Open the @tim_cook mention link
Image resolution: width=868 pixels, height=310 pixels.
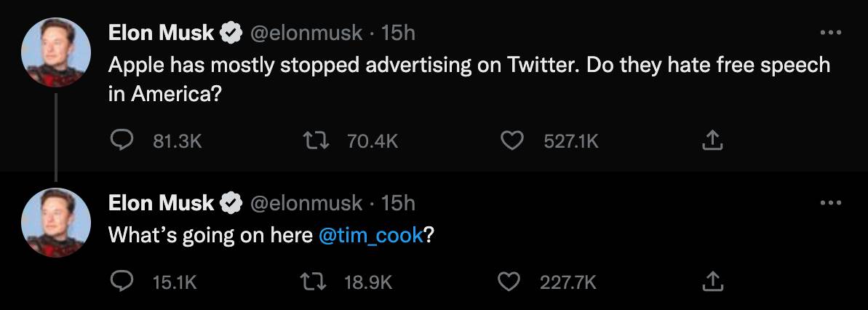pos(371,237)
